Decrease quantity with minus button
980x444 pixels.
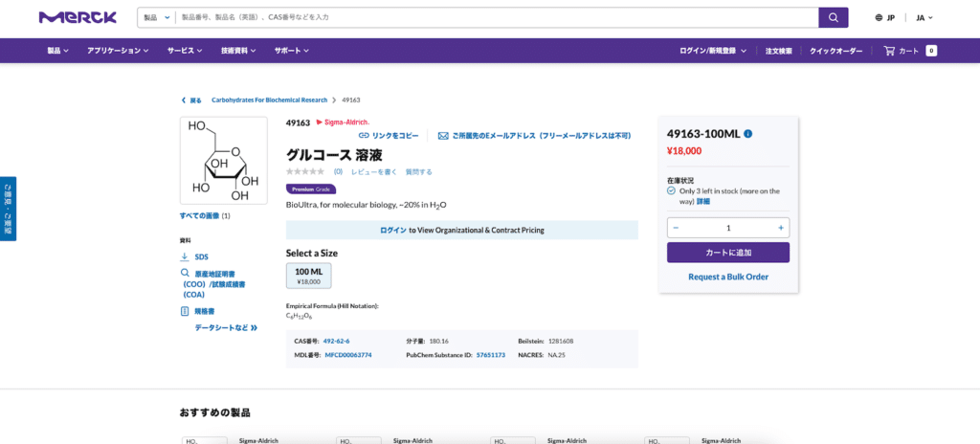(x=676, y=228)
